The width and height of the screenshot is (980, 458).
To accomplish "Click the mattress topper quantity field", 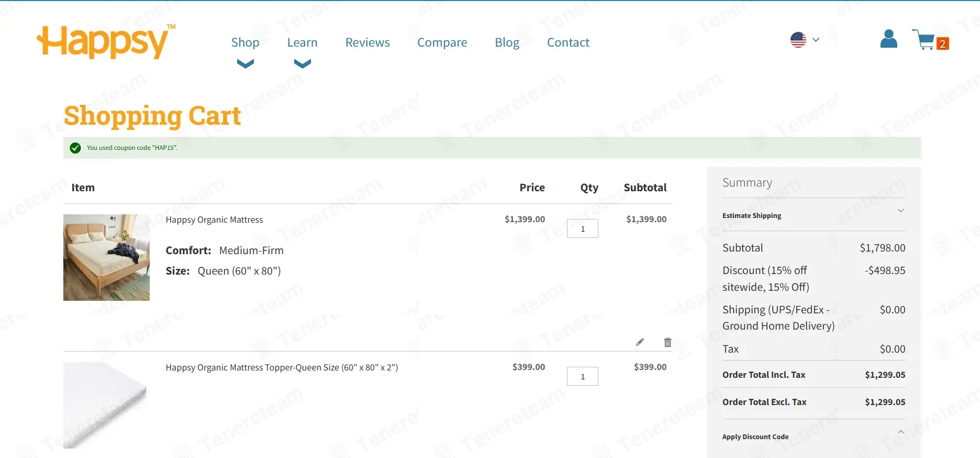I will point(582,376).
